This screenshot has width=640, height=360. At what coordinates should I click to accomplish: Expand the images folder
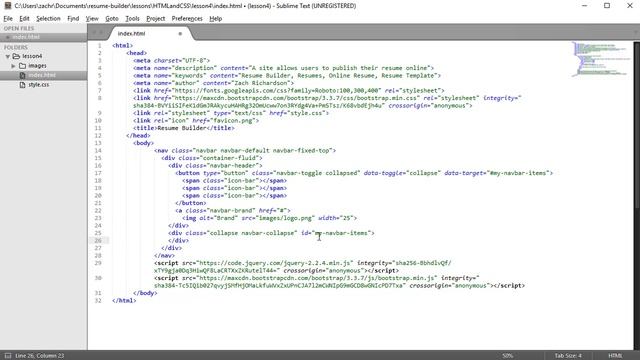13,66
